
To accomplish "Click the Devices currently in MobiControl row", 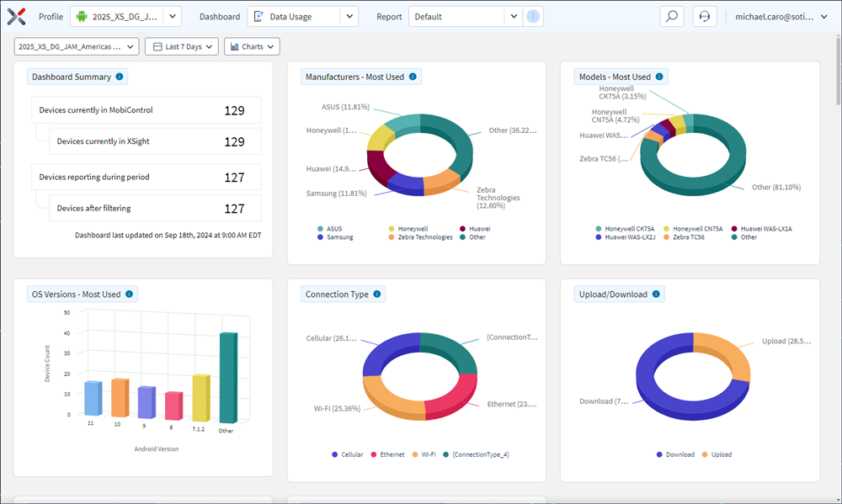I will (x=147, y=110).
